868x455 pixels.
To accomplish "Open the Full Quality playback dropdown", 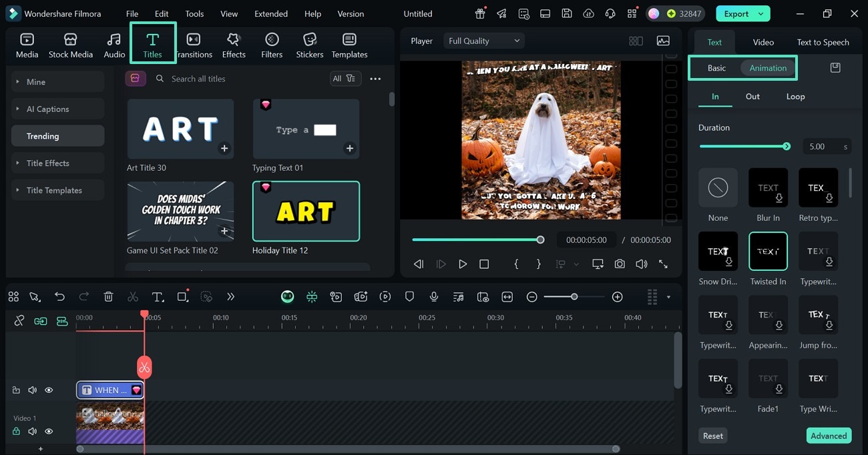I will point(483,40).
